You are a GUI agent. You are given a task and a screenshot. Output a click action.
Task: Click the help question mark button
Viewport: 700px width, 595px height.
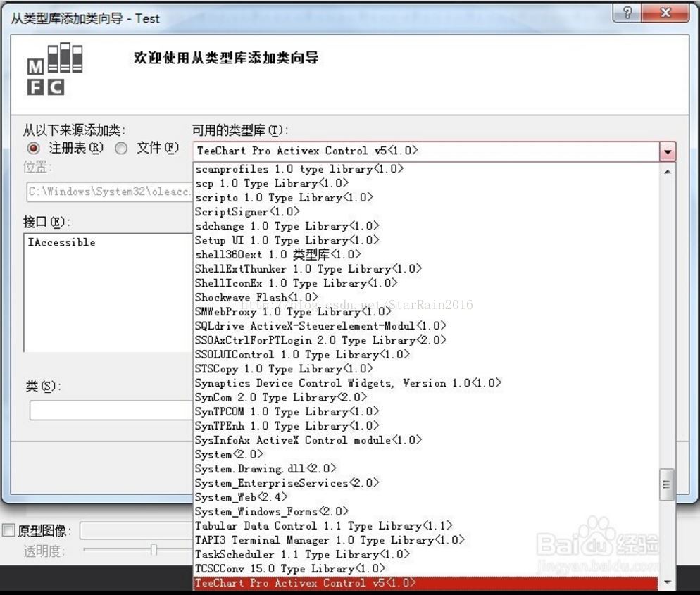pyautogui.click(x=627, y=13)
